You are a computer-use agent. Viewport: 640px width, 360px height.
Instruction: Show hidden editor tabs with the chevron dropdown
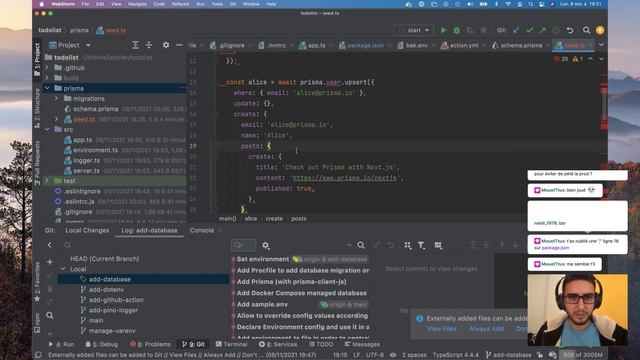coord(601,45)
